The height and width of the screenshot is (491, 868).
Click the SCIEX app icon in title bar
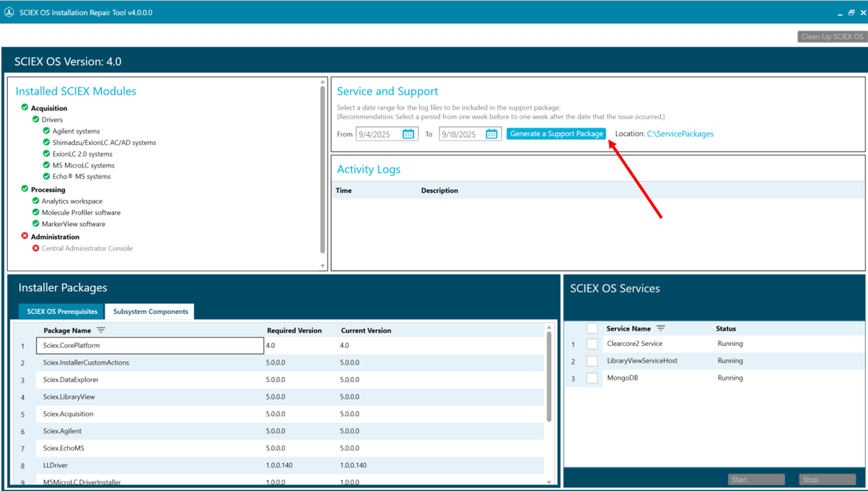click(9, 12)
